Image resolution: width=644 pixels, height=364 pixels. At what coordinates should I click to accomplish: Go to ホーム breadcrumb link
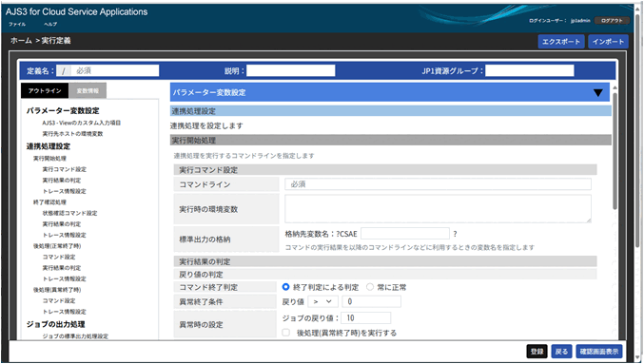tap(21, 41)
